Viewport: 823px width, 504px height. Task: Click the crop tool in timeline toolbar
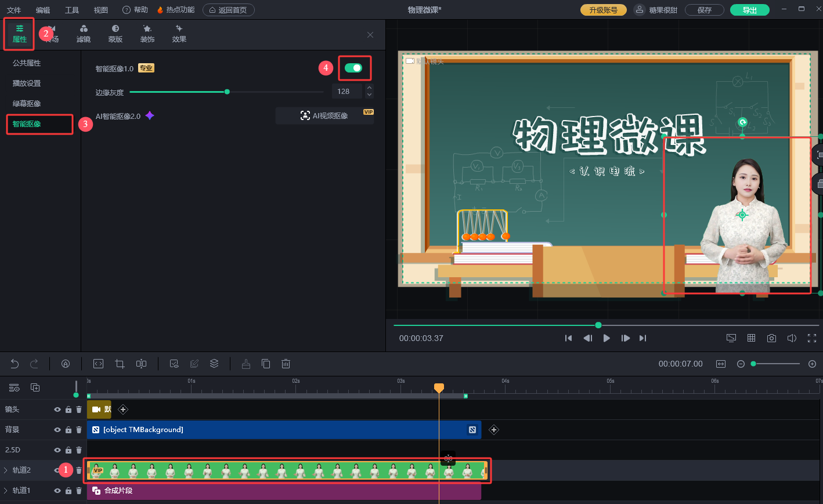120,364
